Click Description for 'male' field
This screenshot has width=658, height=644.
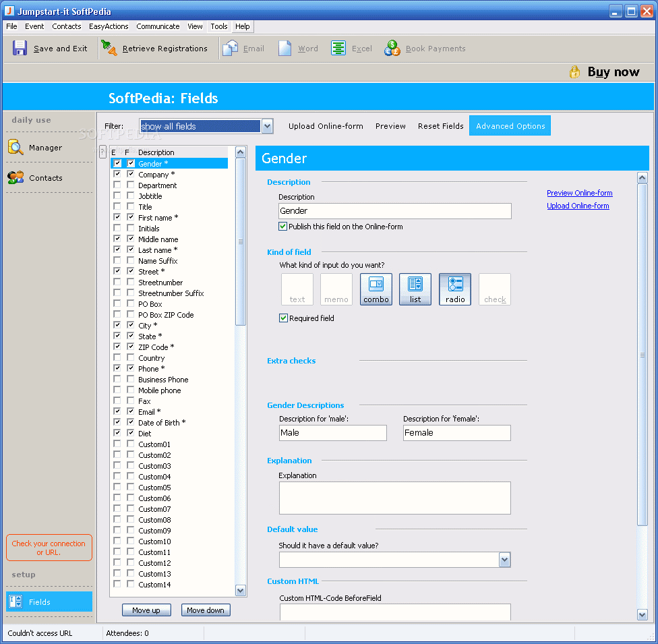tap(333, 433)
